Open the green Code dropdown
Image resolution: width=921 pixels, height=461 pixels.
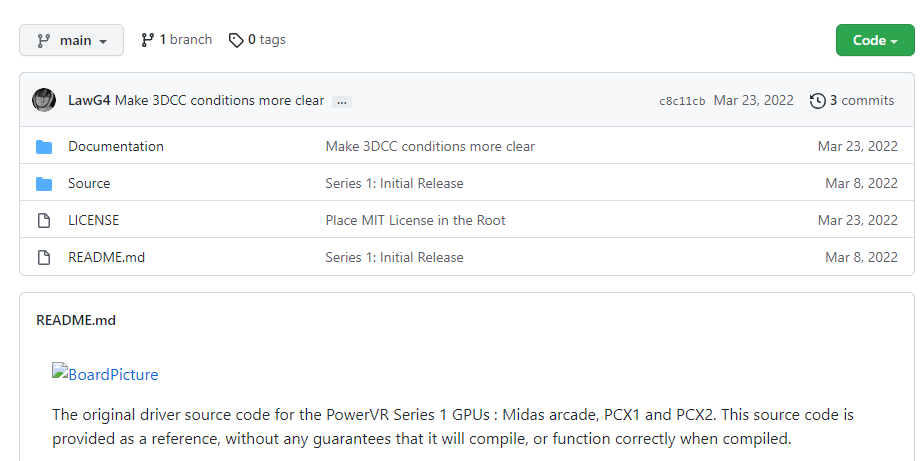click(x=875, y=41)
